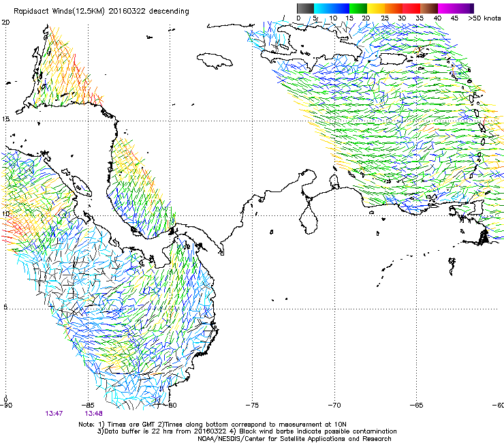Click the magenta 40-45 knots legend swatch
The height and width of the screenshot is (443, 504).
pos(447,8)
